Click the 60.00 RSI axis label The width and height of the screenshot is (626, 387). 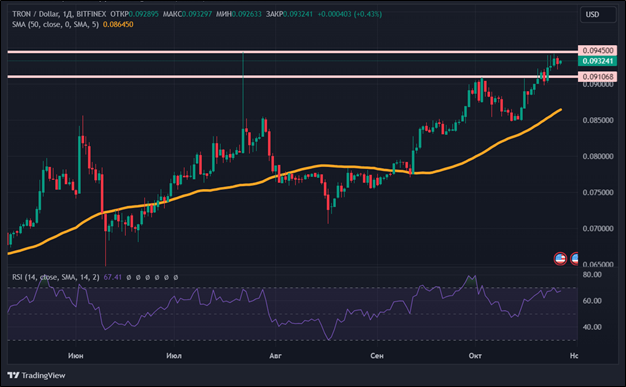[592, 301]
